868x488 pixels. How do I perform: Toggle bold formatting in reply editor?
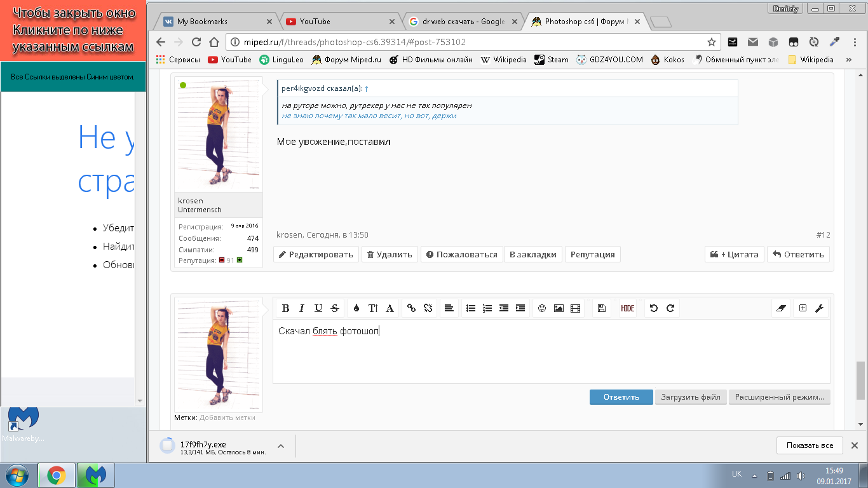(x=285, y=308)
